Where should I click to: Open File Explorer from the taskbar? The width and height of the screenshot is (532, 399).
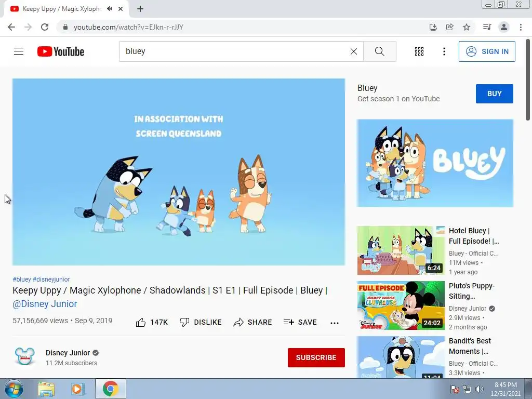(46, 389)
